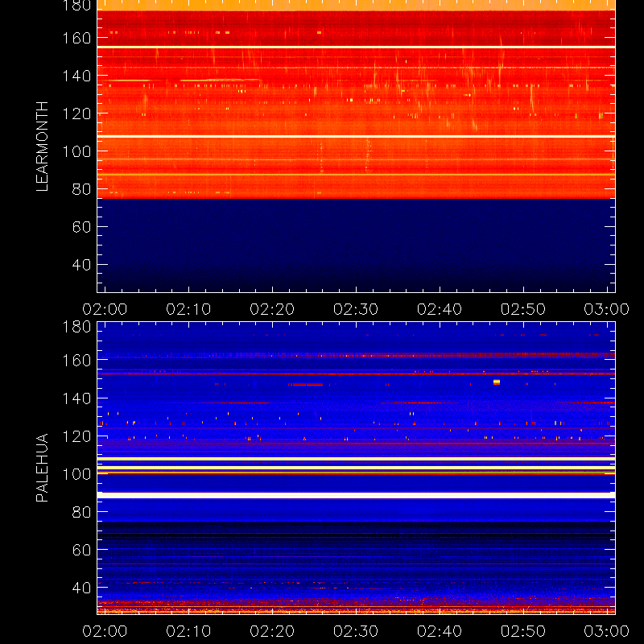Click the 100 frequency label on Learmonth axis

pos(76,151)
